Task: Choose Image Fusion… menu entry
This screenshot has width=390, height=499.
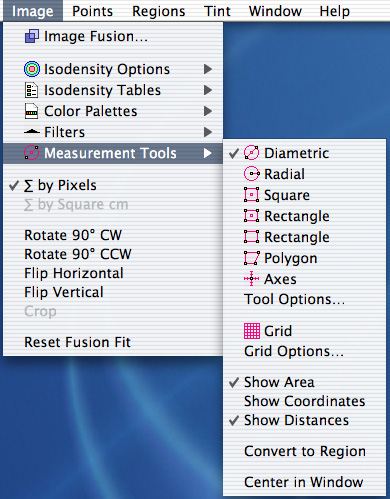Action: 113,36
